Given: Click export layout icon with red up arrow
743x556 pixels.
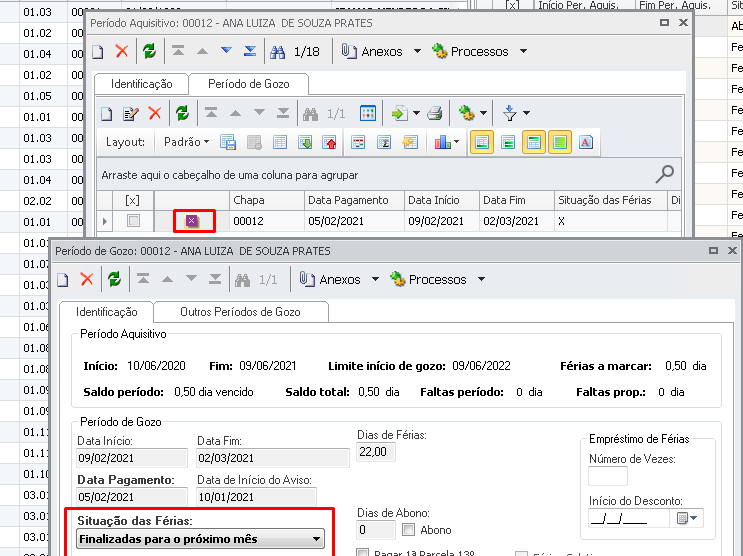Looking at the screenshot, I should pos(329,142).
